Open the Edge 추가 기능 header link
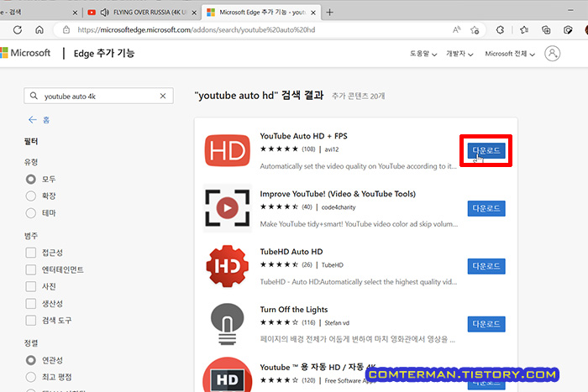 click(x=104, y=53)
